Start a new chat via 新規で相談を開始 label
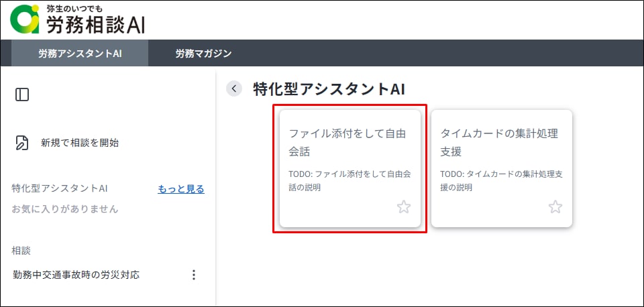This screenshot has width=644, height=307. click(80, 143)
